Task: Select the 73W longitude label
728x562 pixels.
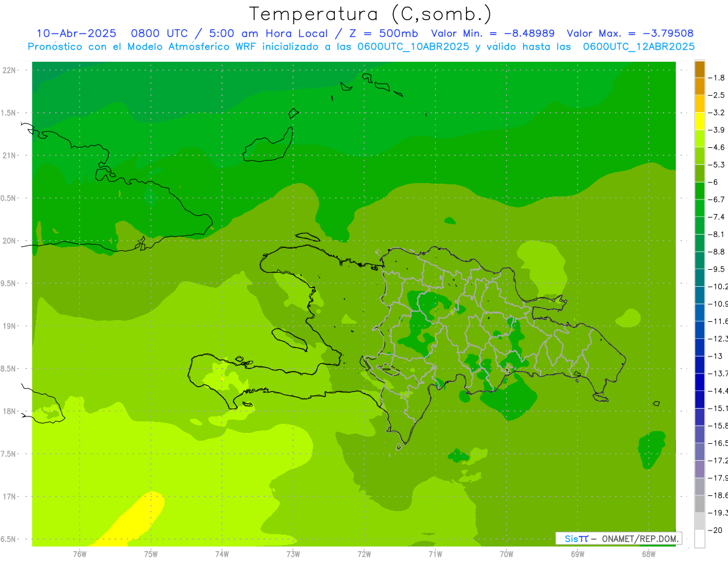Action: 293,554
